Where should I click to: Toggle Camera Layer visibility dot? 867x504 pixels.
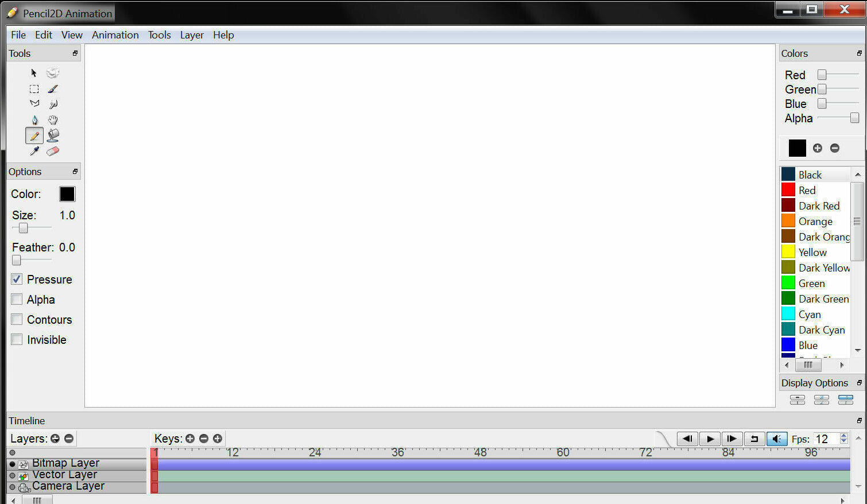[x=13, y=487]
